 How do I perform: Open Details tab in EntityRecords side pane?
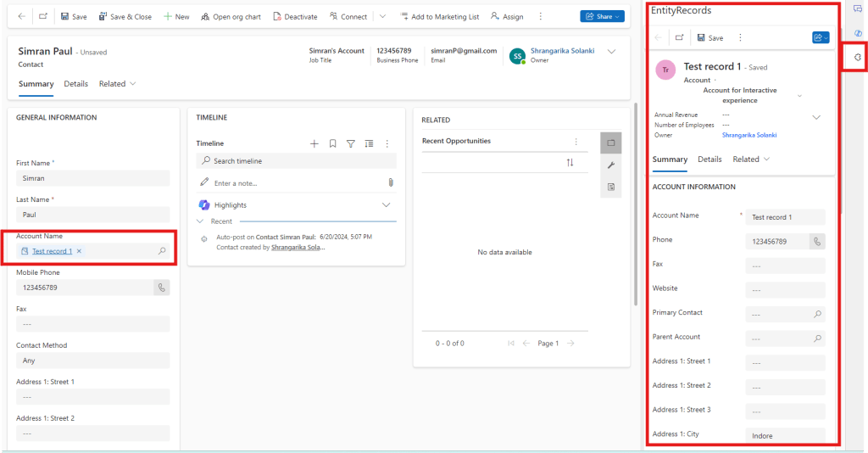click(x=709, y=159)
